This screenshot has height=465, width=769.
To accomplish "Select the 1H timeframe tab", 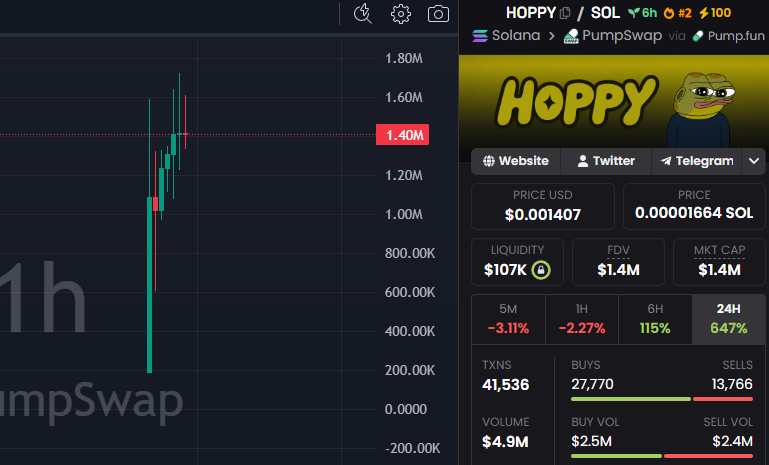I will tap(582, 319).
